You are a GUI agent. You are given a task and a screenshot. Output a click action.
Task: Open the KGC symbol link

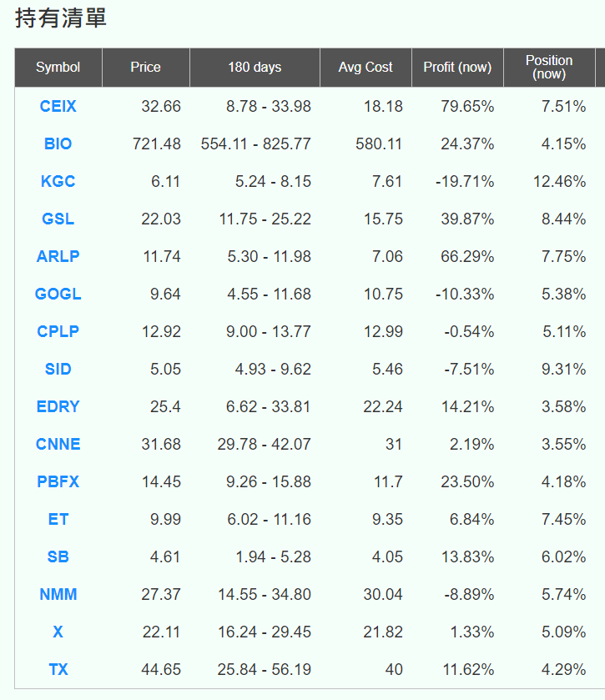(x=58, y=182)
